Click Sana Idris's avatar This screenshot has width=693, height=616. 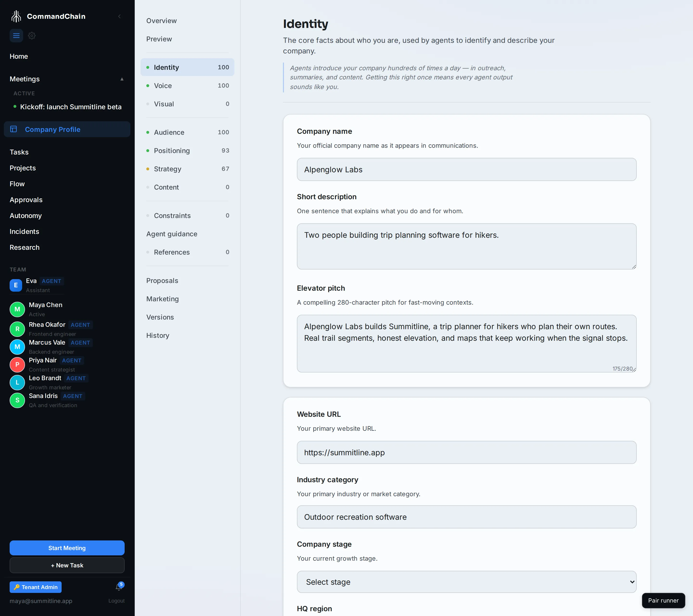(17, 400)
